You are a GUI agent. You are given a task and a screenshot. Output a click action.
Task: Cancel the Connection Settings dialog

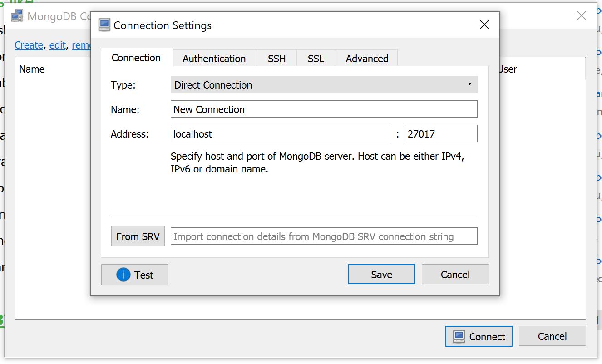click(455, 275)
